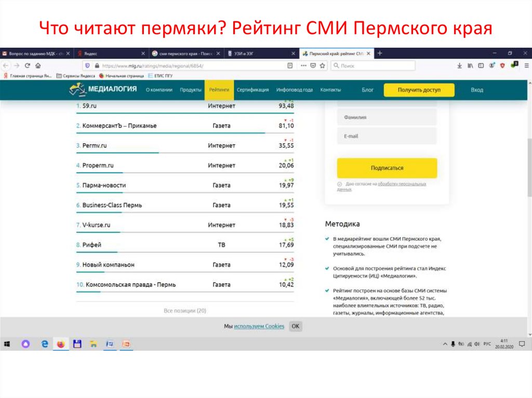This screenshot has height=398, width=532.
Task: Select the 'Рифей' rating row
Action: tap(185, 245)
